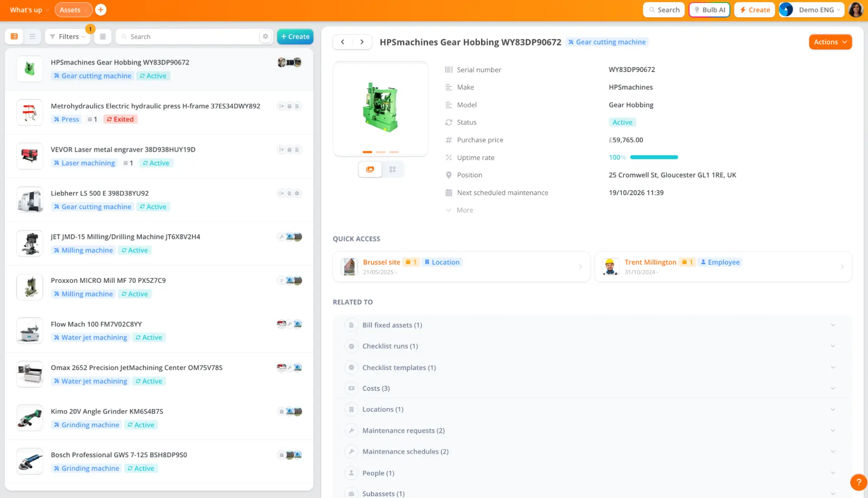Switch to the compact list view
Image resolution: width=868 pixels, height=498 pixels.
coord(32,36)
